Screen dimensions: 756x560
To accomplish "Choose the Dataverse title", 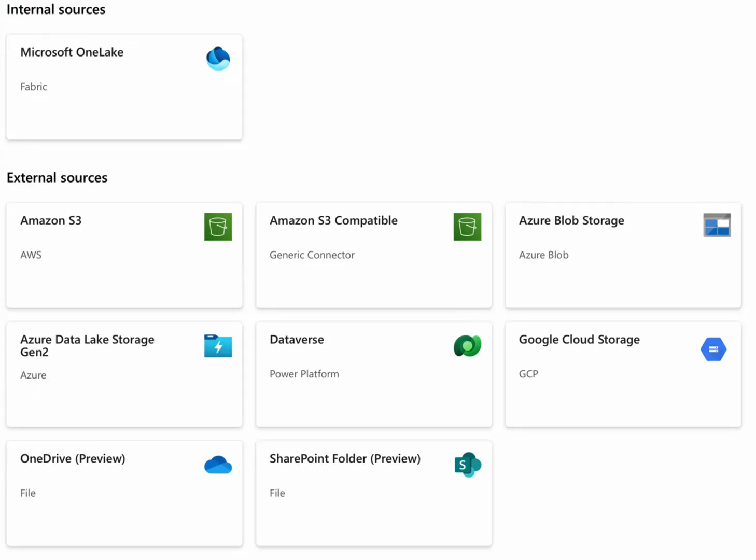I will tap(297, 340).
